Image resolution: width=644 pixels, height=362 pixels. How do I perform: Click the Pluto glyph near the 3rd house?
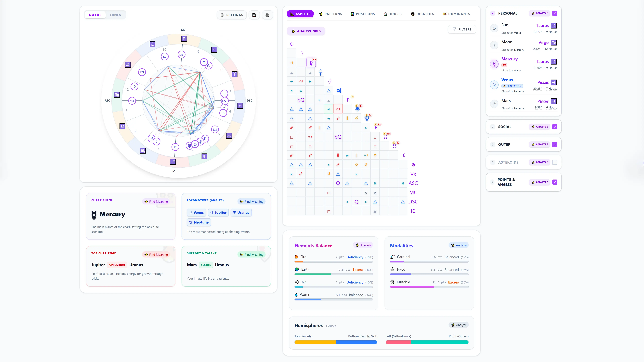[151, 138]
